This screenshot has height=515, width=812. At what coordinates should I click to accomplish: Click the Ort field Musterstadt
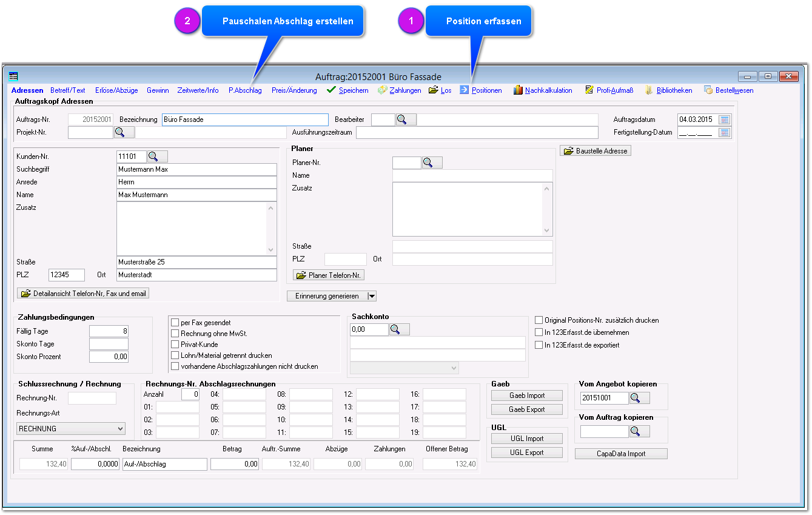click(196, 275)
